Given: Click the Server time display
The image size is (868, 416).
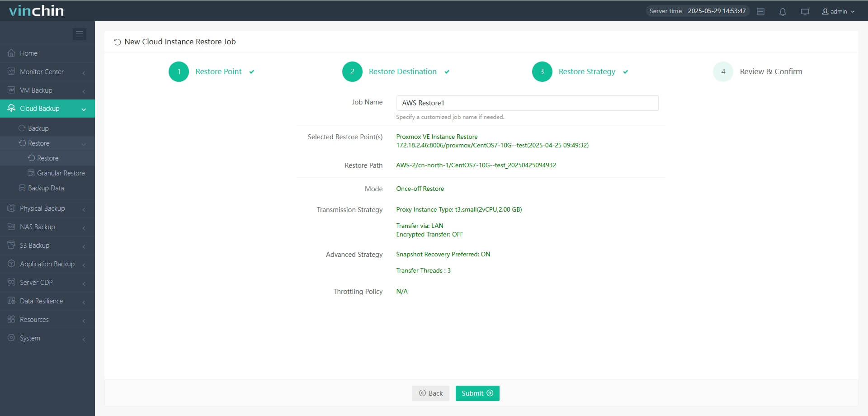Looking at the screenshot, I should coord(698,11).
